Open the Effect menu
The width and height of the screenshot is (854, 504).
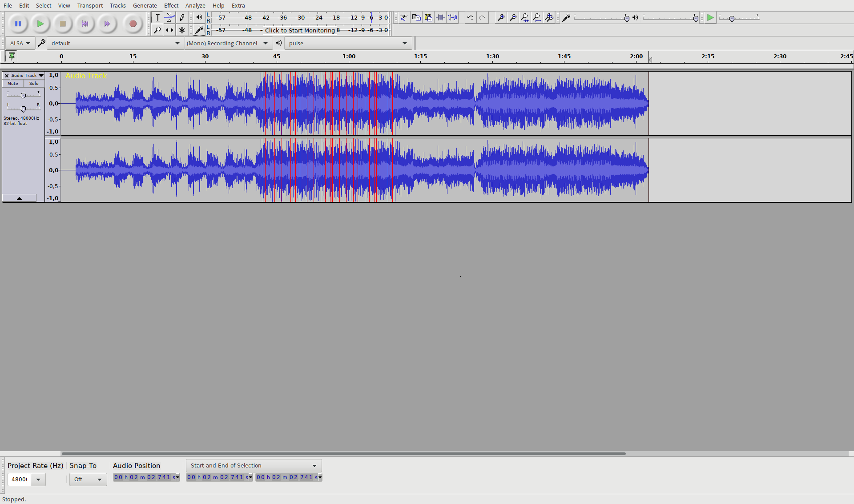click(x=171, y=5)
